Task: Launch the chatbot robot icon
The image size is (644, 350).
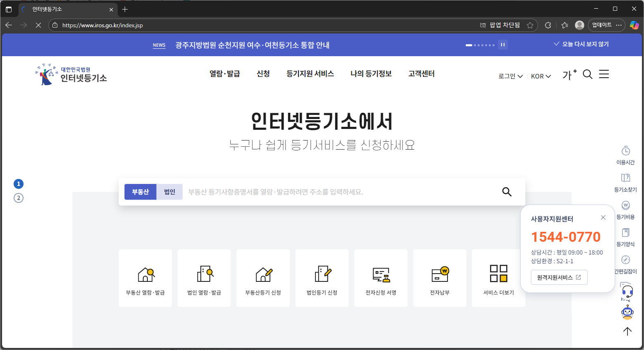Action: [627, 313]
